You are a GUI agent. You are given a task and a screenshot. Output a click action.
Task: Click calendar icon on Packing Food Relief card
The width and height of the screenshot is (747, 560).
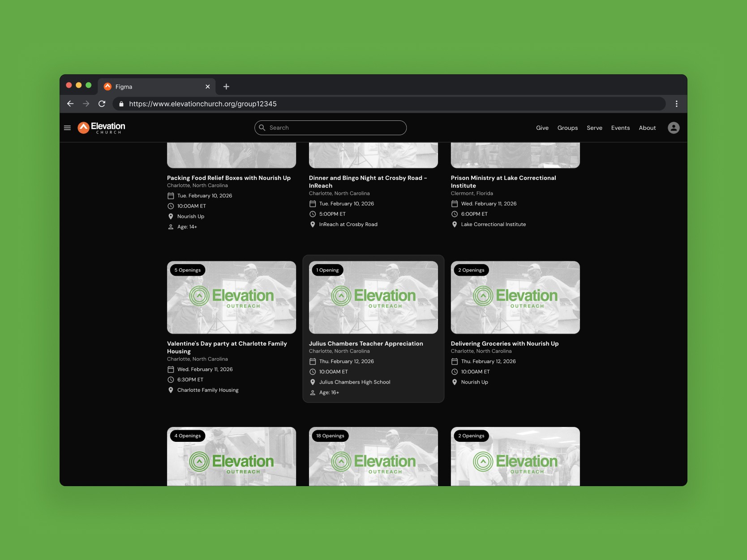click(x=171, y=196)
